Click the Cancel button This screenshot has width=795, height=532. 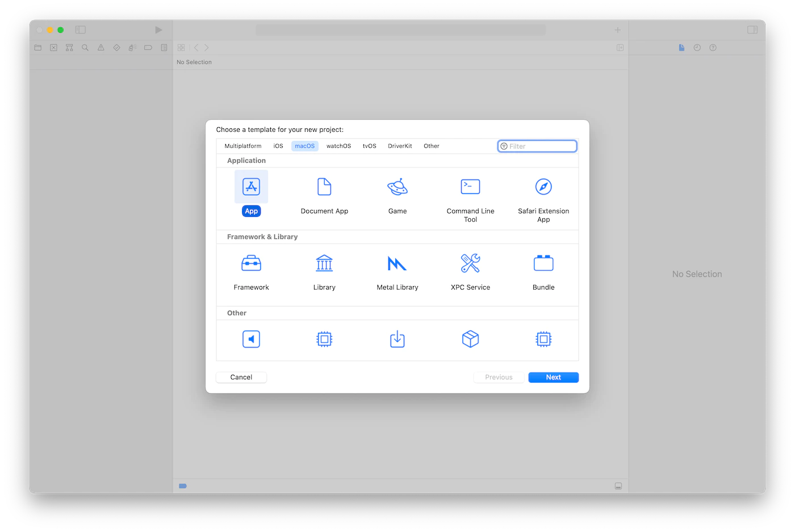coord(241,377)
